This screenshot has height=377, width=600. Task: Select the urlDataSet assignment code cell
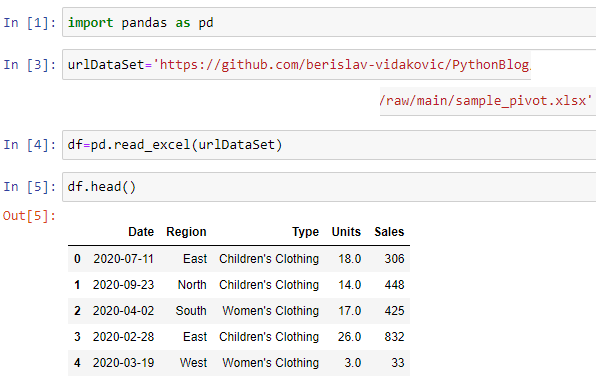pyautogui.click(x=297, y=64)
